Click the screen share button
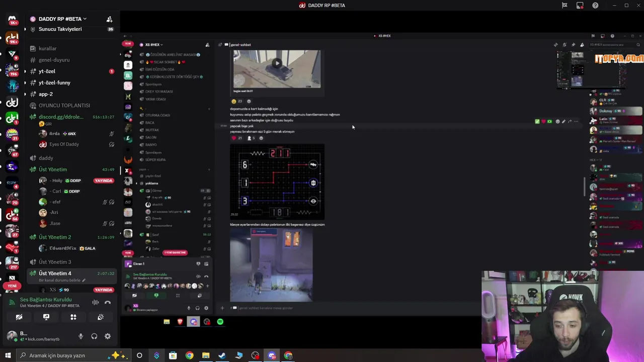This screenshot has height=362, width=644. (x=46, y=317)
